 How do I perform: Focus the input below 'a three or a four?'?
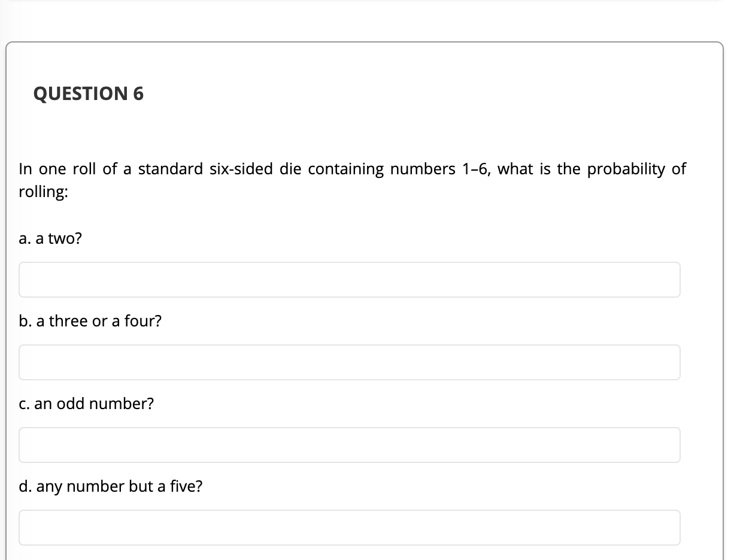[349, 362]
